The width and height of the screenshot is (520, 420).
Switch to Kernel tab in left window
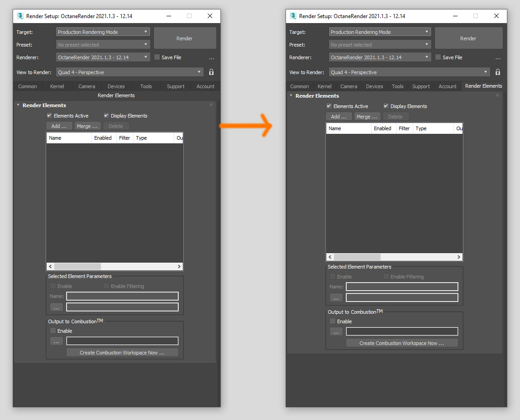tap(57, 86)
